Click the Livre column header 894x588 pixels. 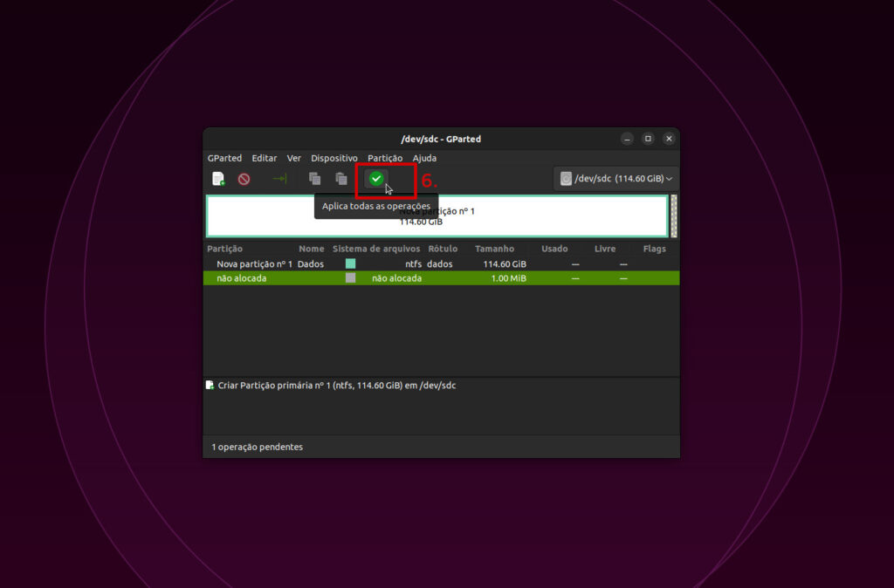click(605, 249)
